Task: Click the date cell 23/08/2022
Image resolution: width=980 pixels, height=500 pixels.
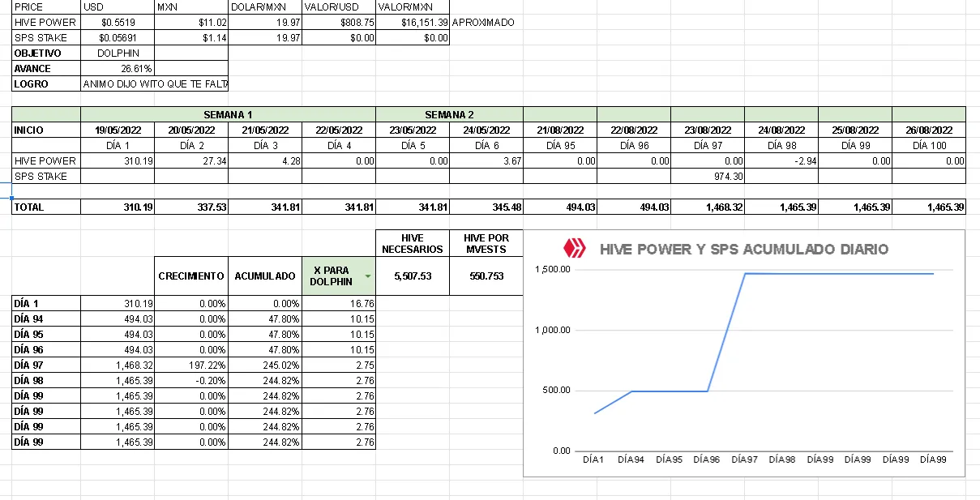Action: [708, 130]
